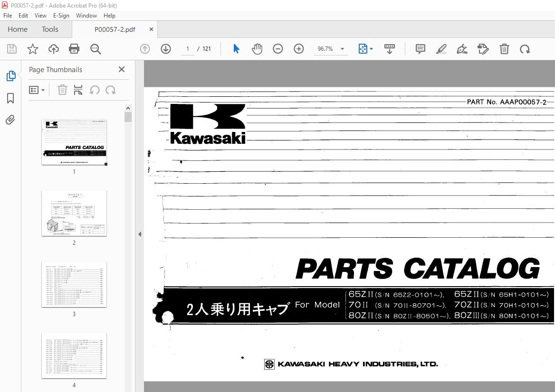
Task: Select the Highlight text tool
Action: tap(441, 49)
